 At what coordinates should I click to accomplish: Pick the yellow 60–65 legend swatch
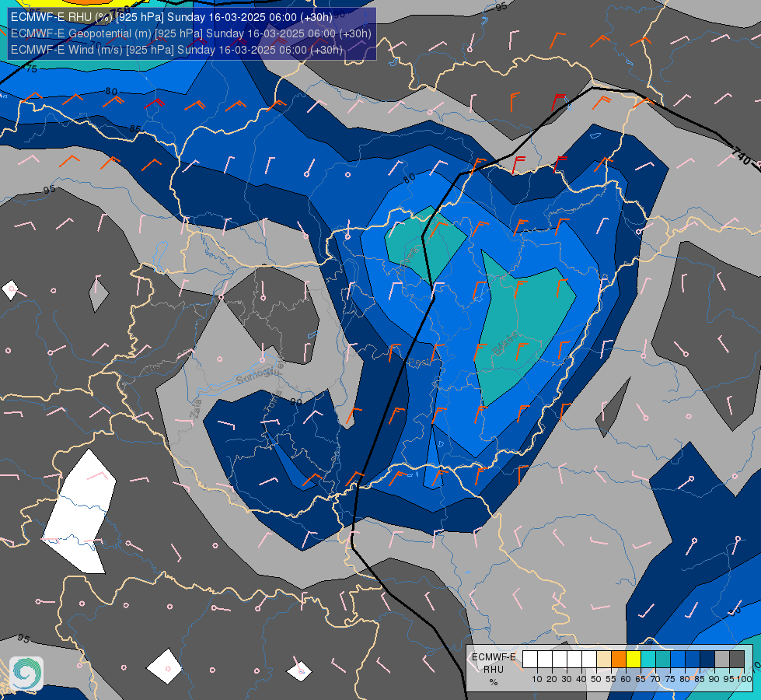tap(634, 660)
